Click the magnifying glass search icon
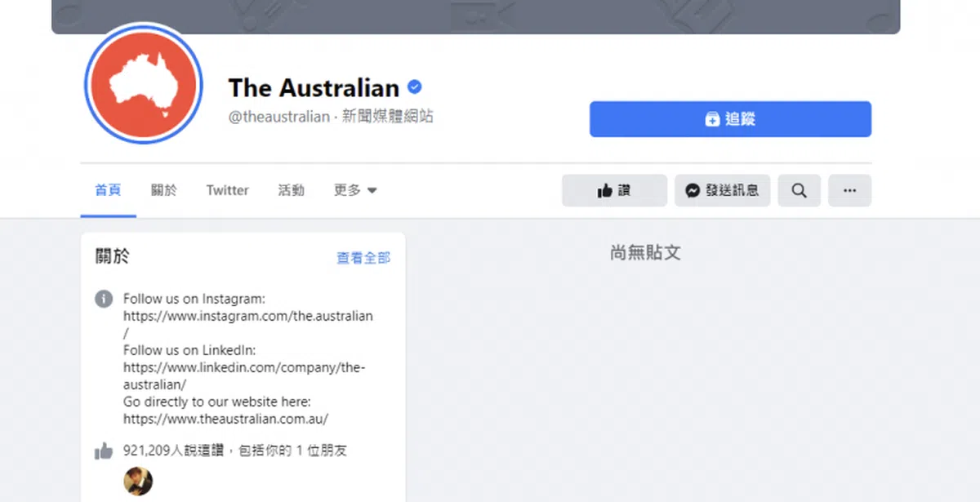The width and height of the screenshot is (980, 502). (799, 190)
